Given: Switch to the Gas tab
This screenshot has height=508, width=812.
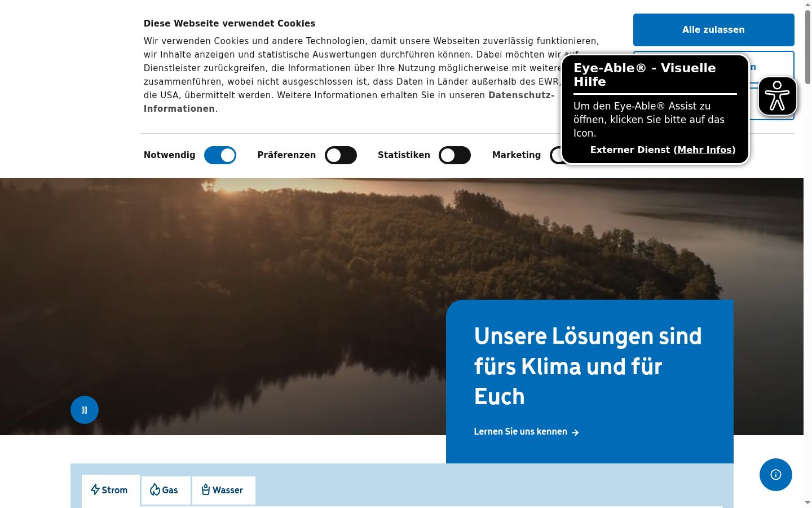Looking at the screenshot, I should click(166, 490).
